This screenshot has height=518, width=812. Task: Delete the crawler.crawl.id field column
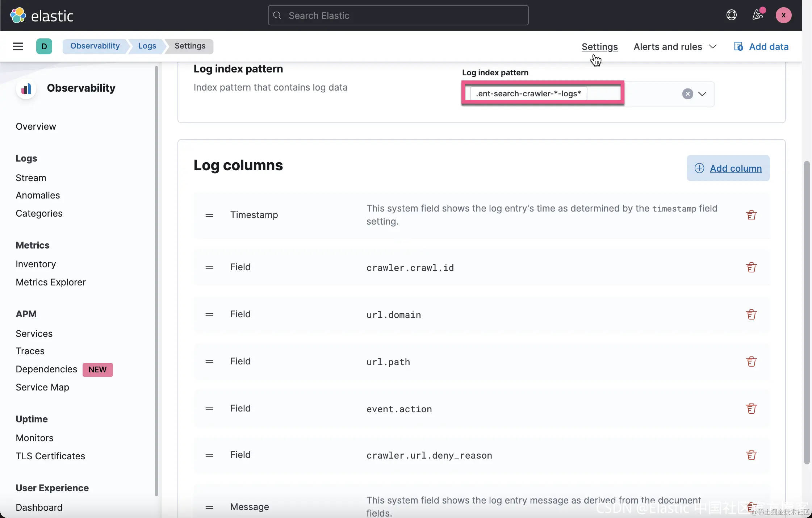pyautogui.click(x=752, y=267)
